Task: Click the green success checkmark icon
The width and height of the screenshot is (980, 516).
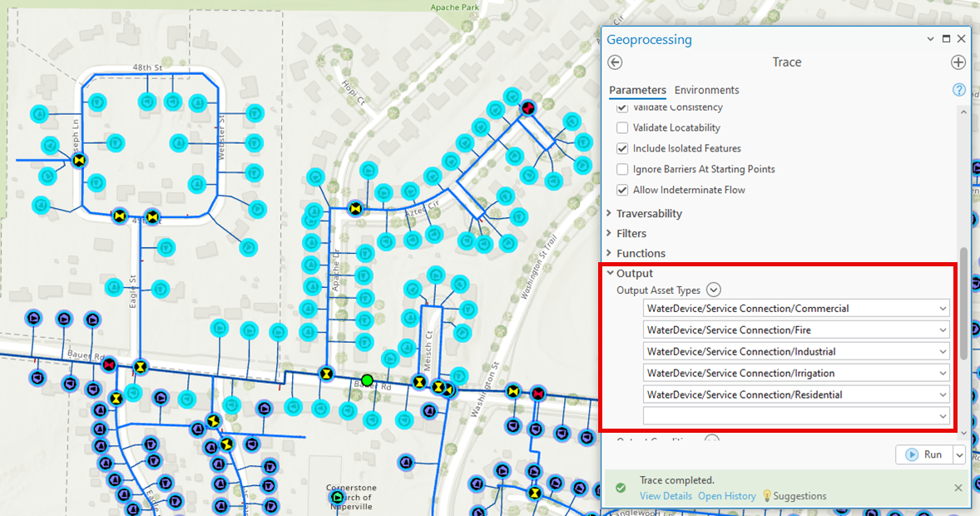Action: [x=620, y=488]
